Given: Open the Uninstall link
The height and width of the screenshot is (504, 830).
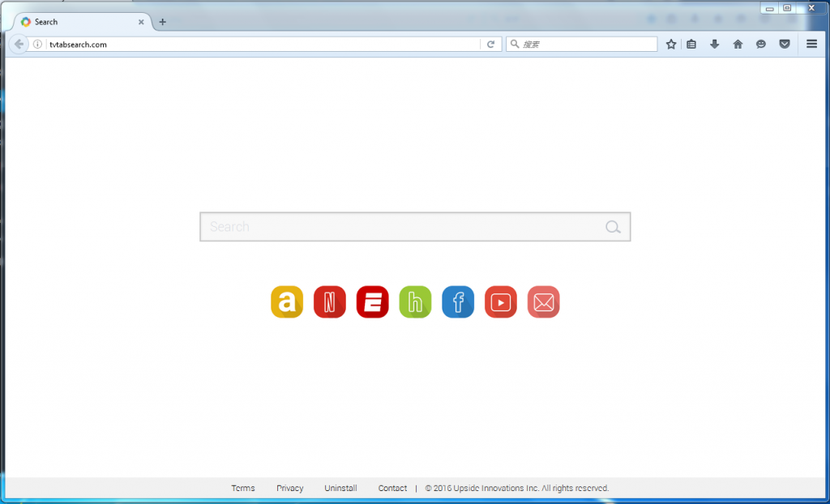Looking at the screenshot, I should coord(341,488).
